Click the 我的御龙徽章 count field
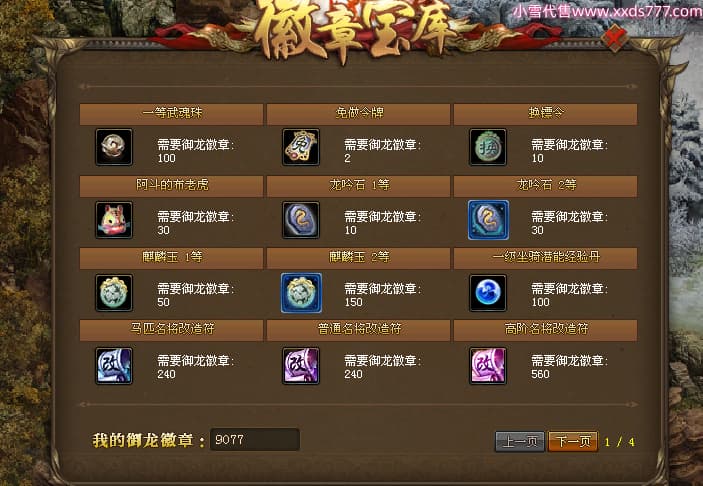The height and width of the screenshot is (486, 703). [255, 439]
